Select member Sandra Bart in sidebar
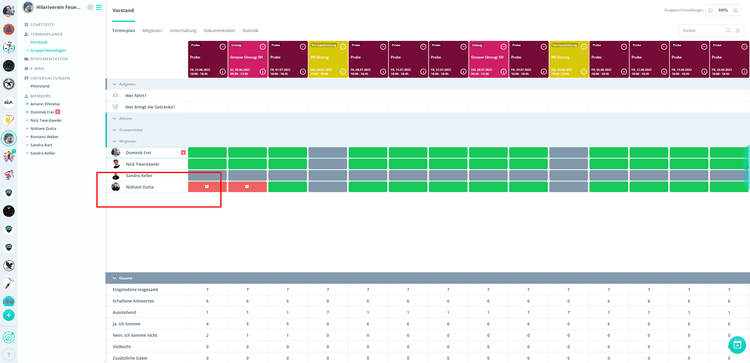The image size is (750, 363). click(x=41, y=144)
